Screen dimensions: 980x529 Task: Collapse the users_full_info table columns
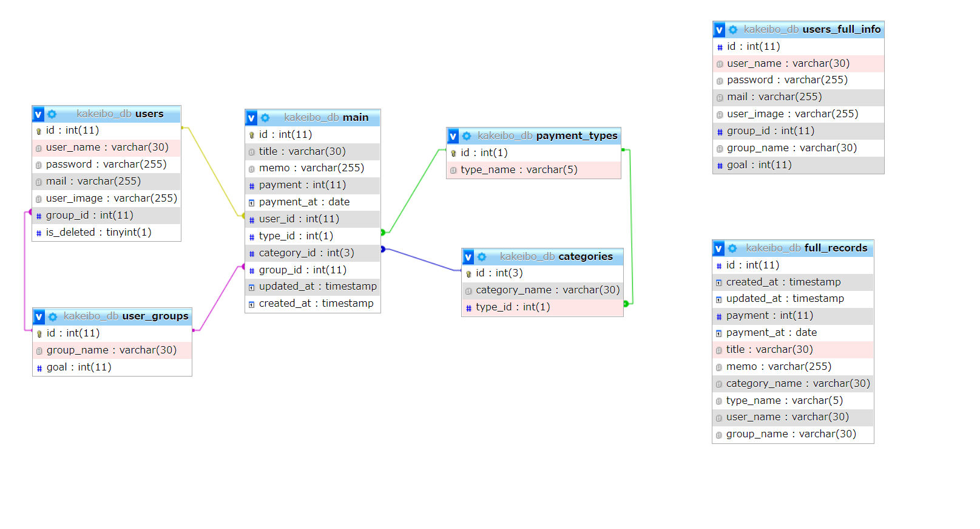point(720,30)
